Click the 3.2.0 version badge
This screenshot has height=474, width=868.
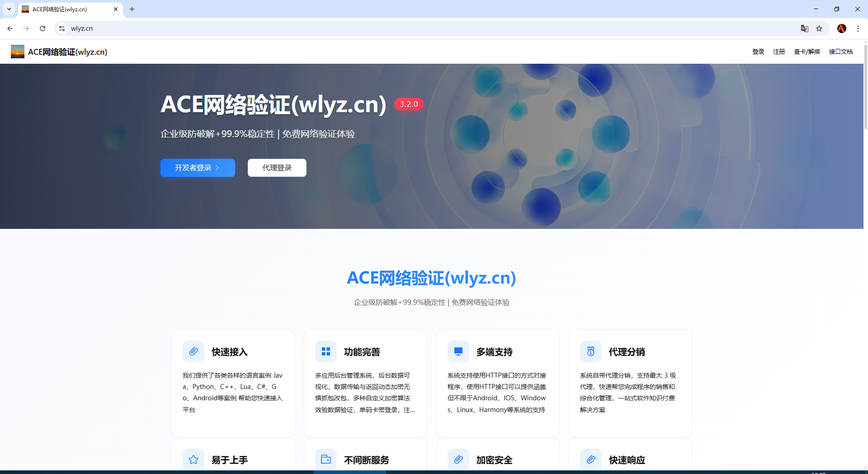tap(409, 104)
